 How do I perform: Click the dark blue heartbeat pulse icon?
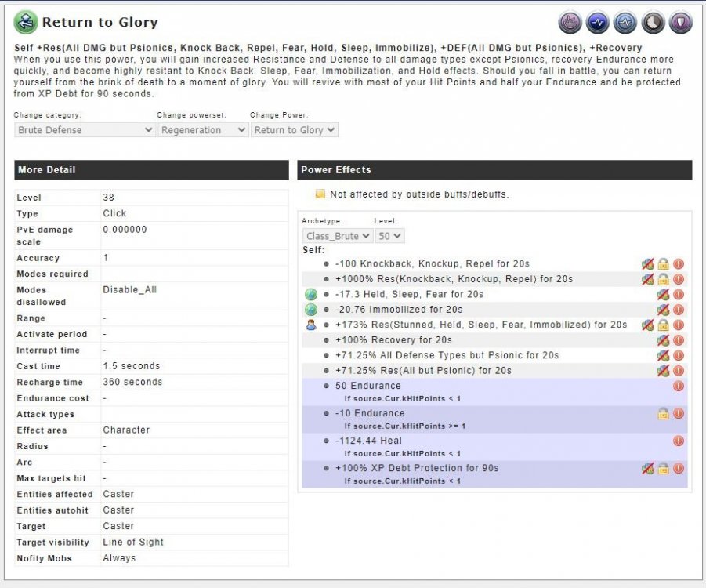coord(598,23)
